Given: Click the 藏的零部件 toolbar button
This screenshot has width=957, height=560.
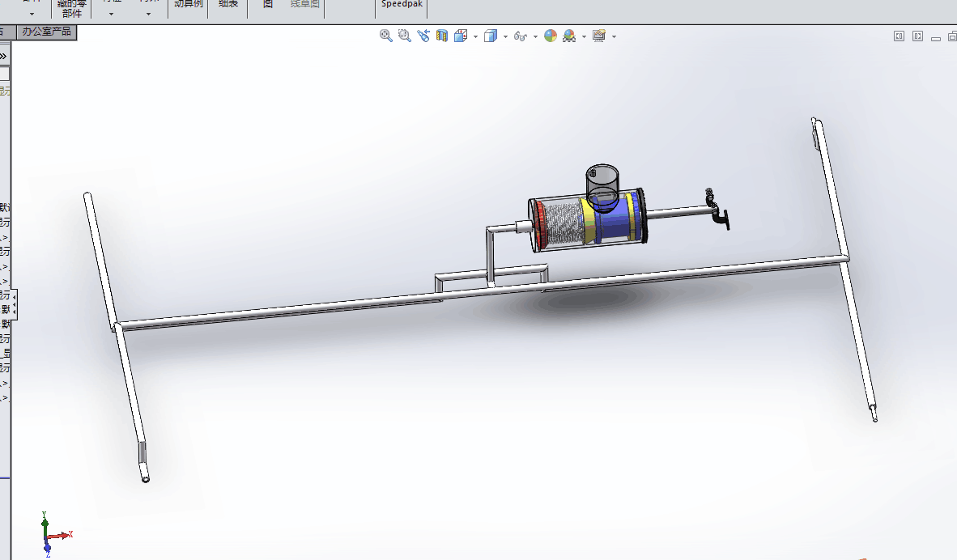Looking at the screenshot, I should pyautogui.click(x=71, y=9).
